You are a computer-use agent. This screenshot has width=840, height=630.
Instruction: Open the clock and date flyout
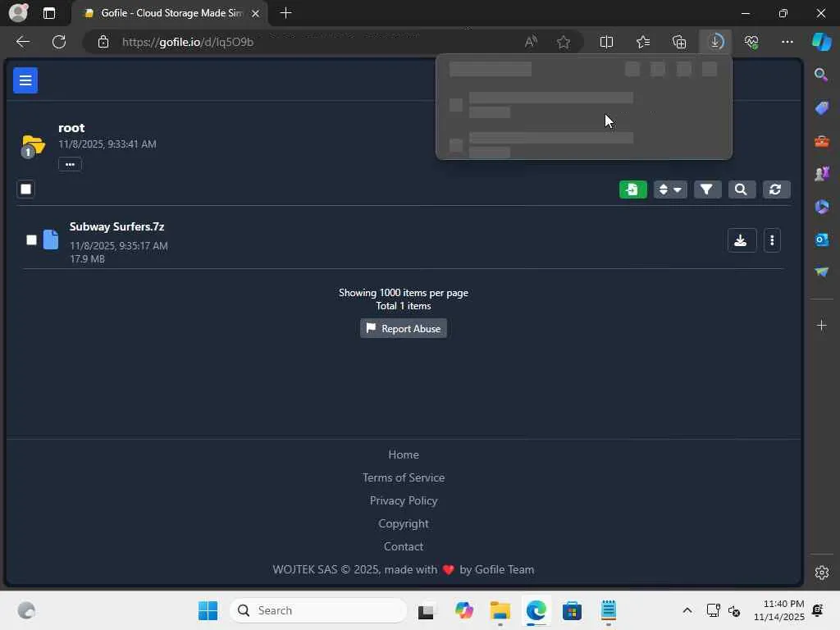(779, 610)
